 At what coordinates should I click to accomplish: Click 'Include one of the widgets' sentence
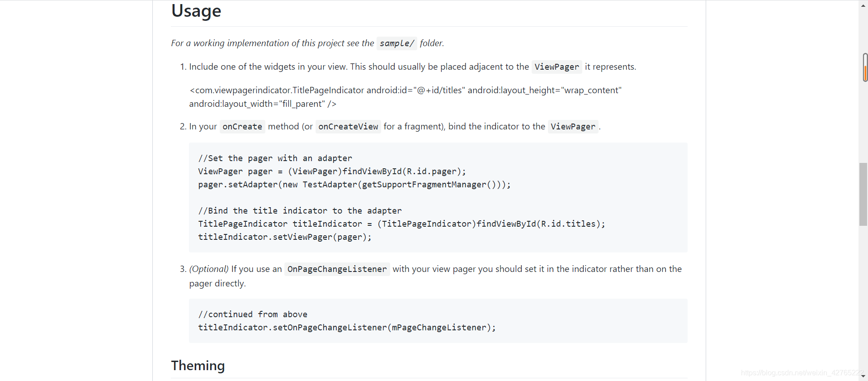pyautogui.click(x=412, y=67)
